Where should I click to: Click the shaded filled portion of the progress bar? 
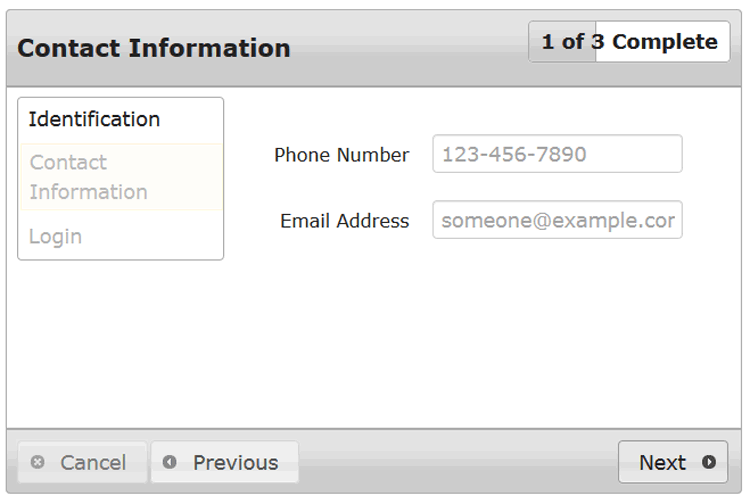(562, 42)
